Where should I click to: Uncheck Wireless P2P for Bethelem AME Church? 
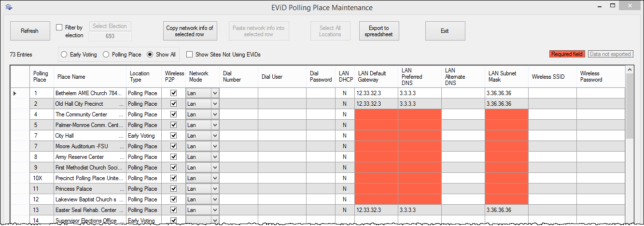click(173, 93)
